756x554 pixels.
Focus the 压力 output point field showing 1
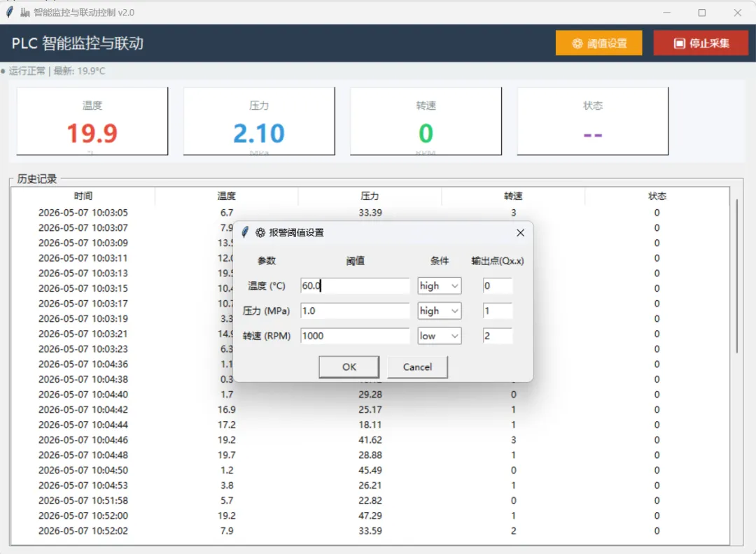click(x=498, y=311)
